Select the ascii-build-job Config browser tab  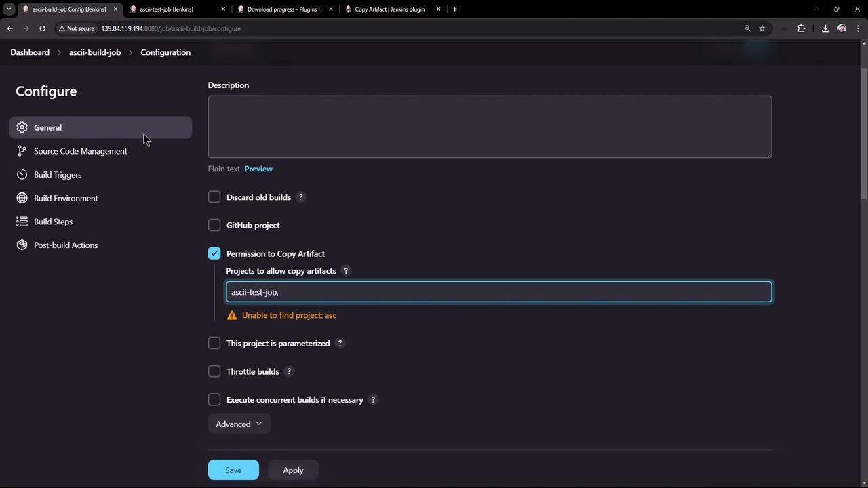69,9
